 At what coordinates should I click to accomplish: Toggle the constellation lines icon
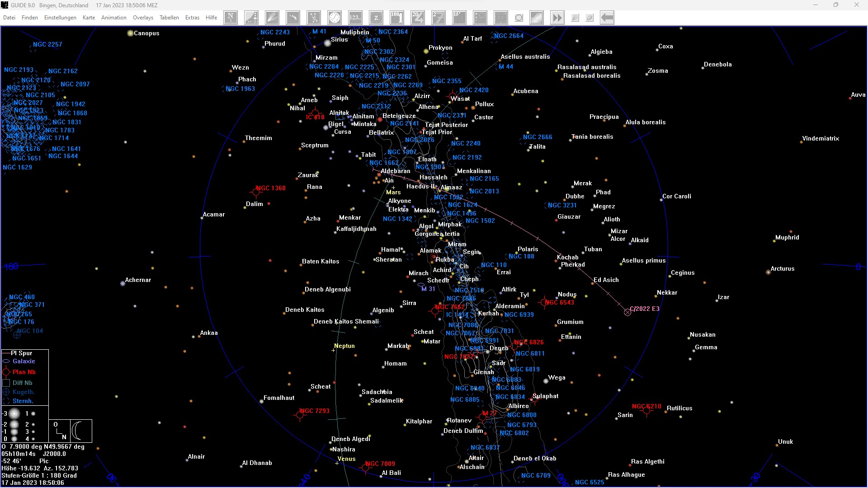(314, 18)
